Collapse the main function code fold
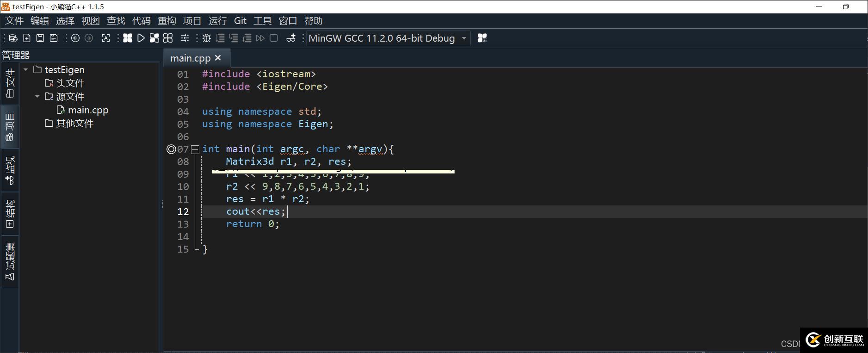The height and width of the screenshot is (353, 868). pos(195,149)
